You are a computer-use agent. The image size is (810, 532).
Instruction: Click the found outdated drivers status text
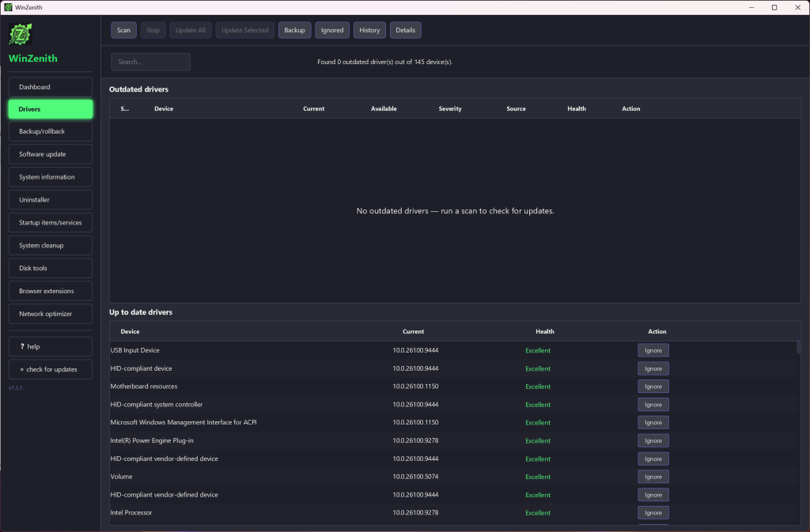coord(385,62)
